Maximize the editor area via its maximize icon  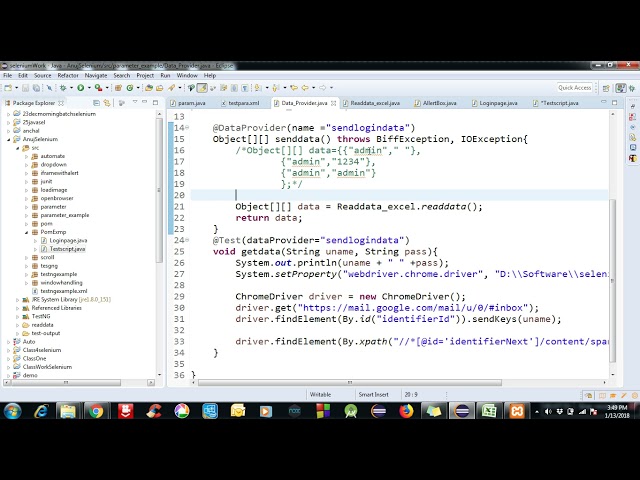click(x=615, y=102)
